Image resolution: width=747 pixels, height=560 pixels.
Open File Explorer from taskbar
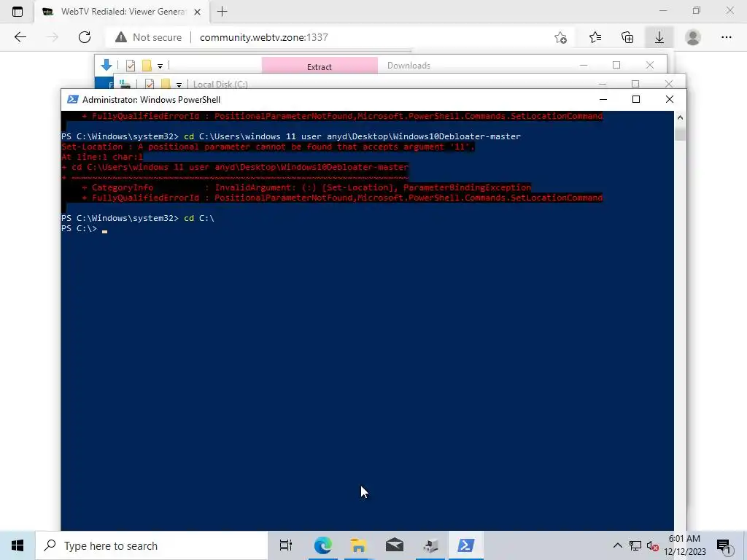[x=358, y=545]
